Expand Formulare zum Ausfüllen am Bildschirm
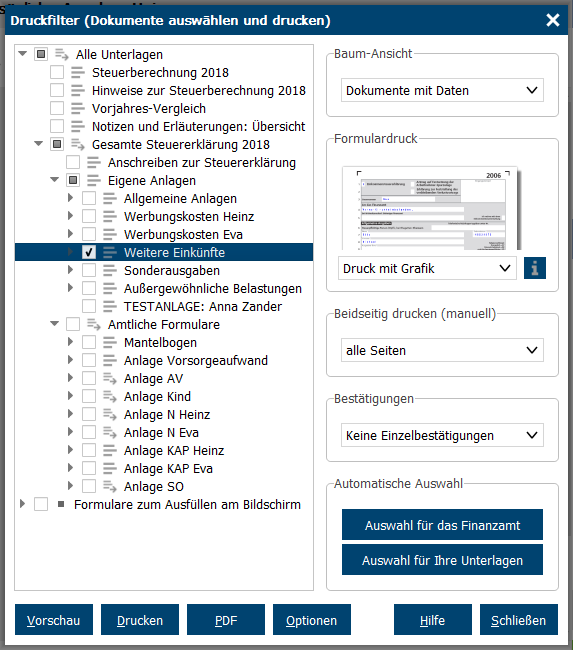 tap(22, 504)
